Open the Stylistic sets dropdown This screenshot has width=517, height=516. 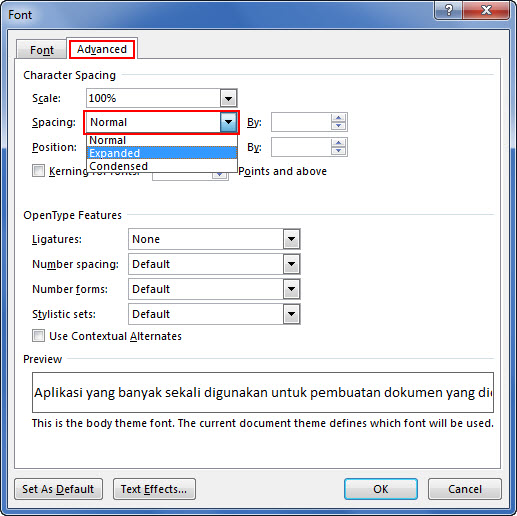[291, 314]
